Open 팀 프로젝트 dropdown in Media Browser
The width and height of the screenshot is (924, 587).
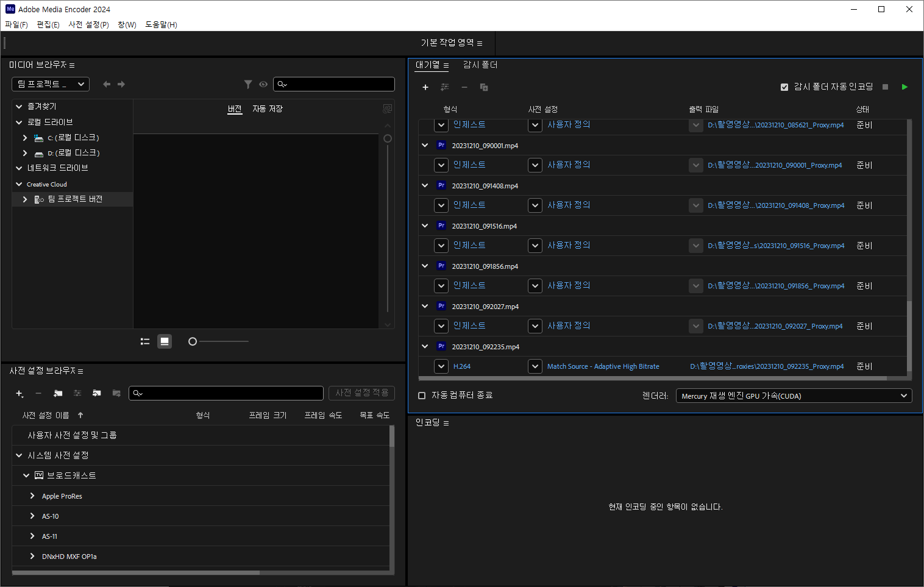(51, 84)
